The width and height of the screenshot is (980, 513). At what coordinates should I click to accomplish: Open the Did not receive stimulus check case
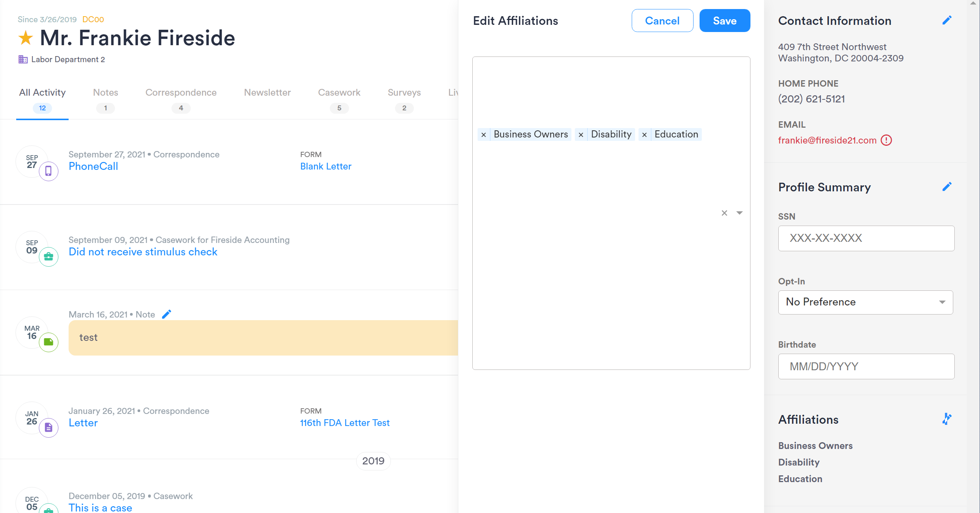click(x=143, y=251)
